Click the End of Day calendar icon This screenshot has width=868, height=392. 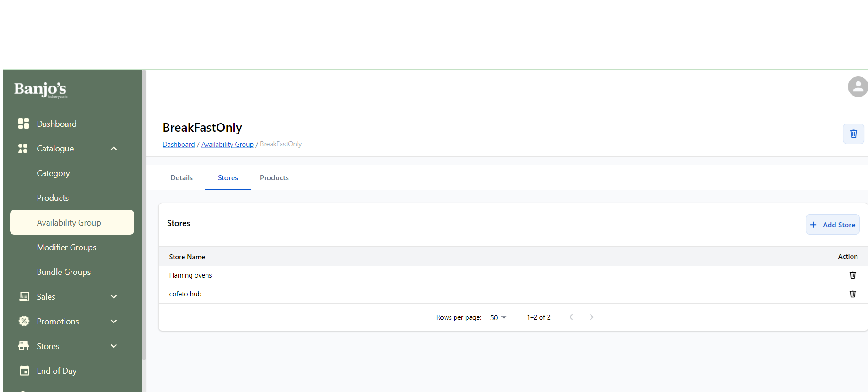24,371
